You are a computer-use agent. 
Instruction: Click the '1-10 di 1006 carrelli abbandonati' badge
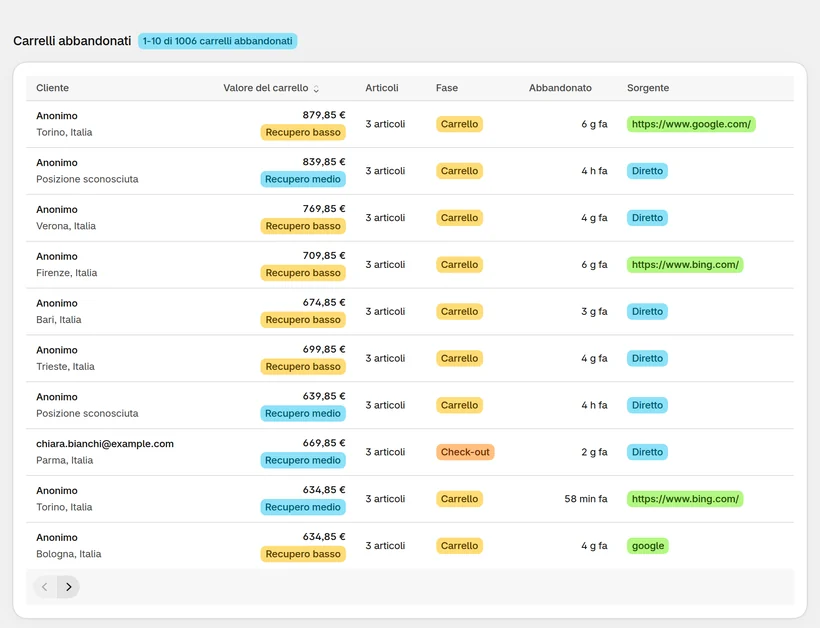tap(218, 41)
